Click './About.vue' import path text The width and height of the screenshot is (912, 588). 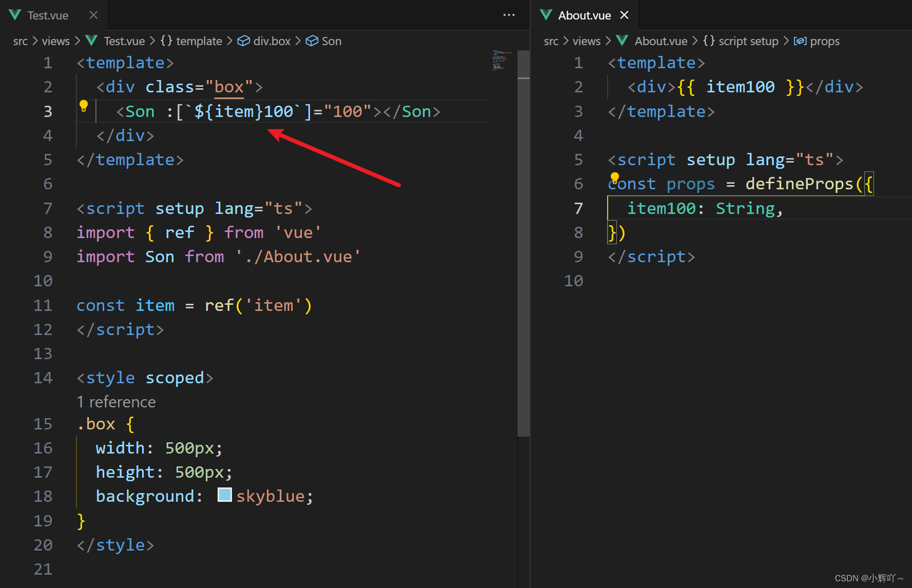(298, 257)
